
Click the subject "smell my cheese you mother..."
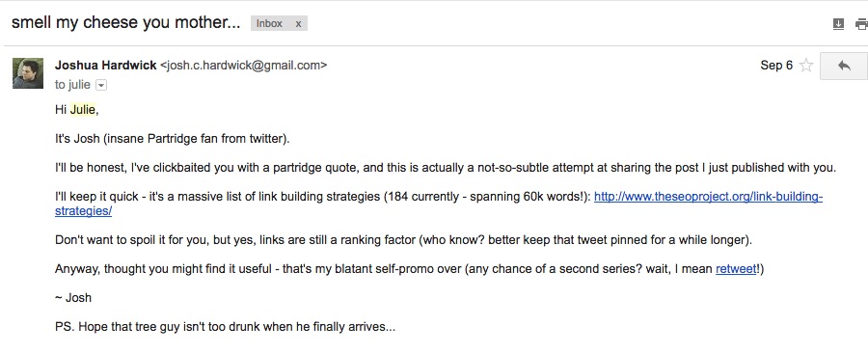pyautogui.click(x=126, y=23)
